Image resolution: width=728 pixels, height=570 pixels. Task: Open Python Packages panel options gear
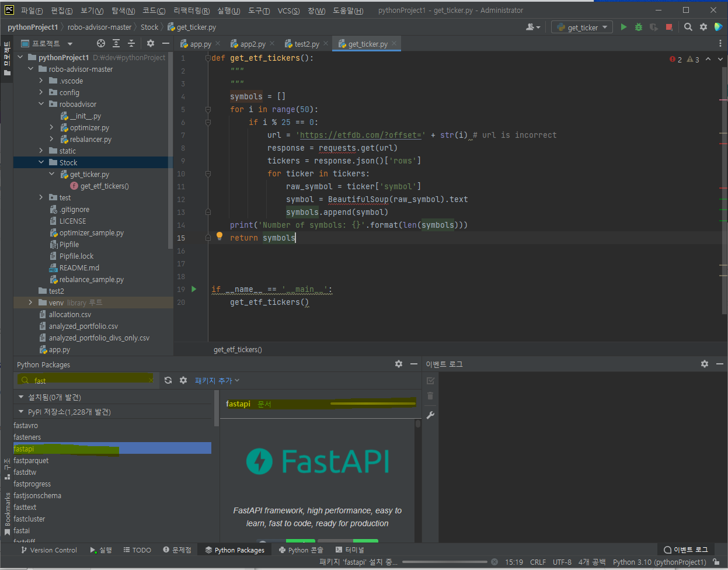click(x=399, y=364)
